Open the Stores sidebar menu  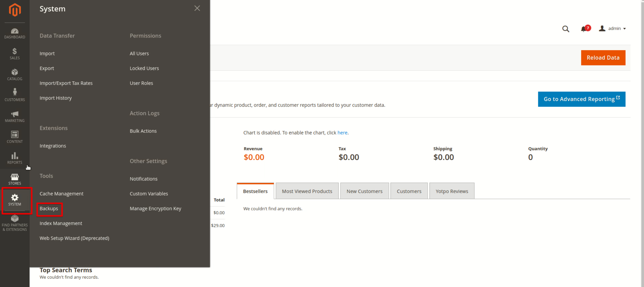(x=15, y=179)
